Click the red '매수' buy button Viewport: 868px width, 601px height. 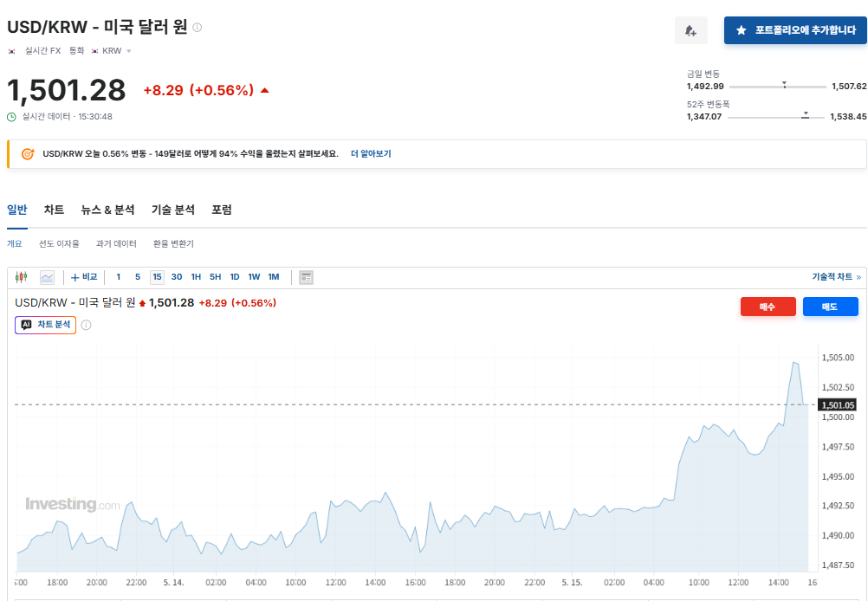pyautogui.click(x=768, y=307)
